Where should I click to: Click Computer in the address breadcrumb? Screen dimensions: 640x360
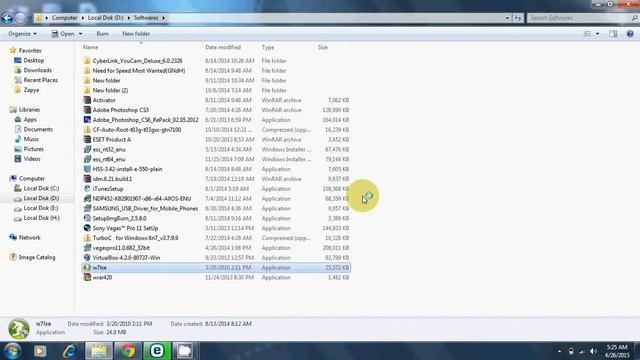(64, 18)
